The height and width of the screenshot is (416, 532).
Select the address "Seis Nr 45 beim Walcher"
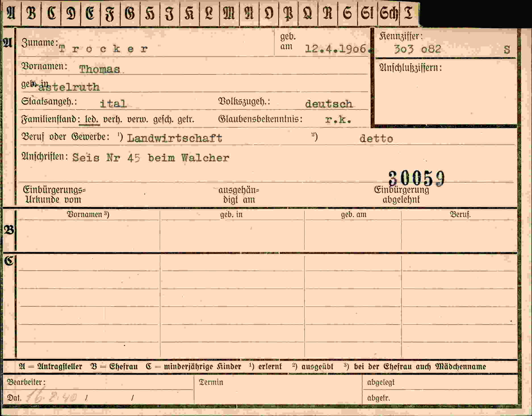(151, 158)
